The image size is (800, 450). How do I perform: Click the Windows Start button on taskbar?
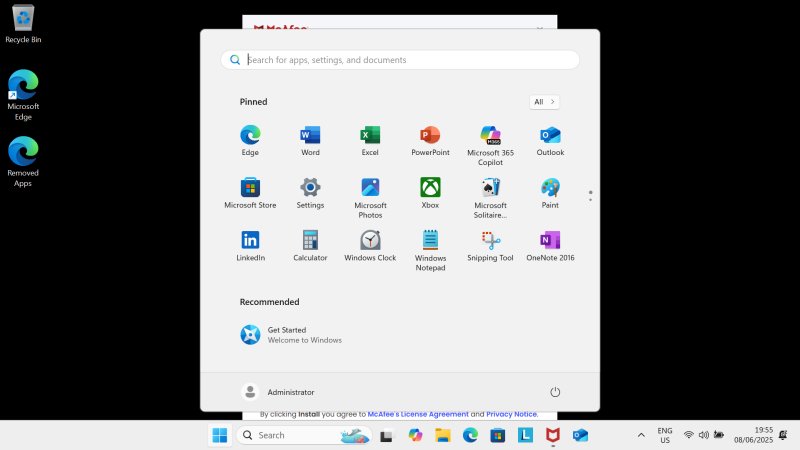tap(220, 435)
